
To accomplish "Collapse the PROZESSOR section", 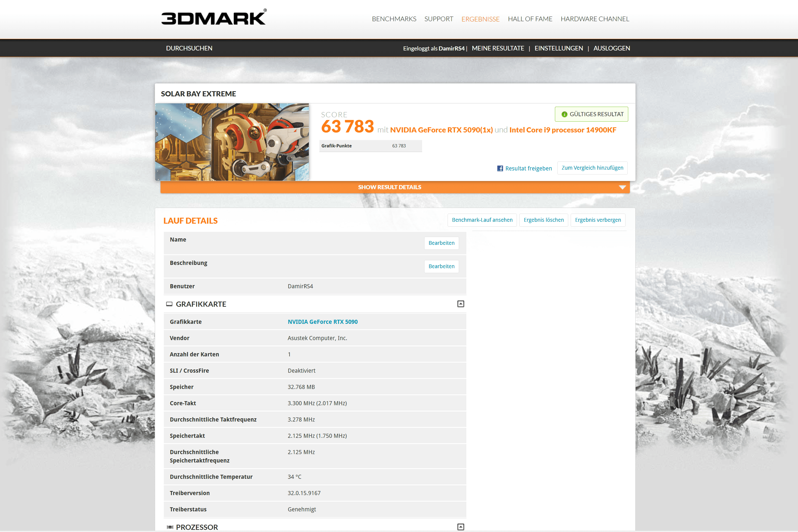I will pos(460,527).
